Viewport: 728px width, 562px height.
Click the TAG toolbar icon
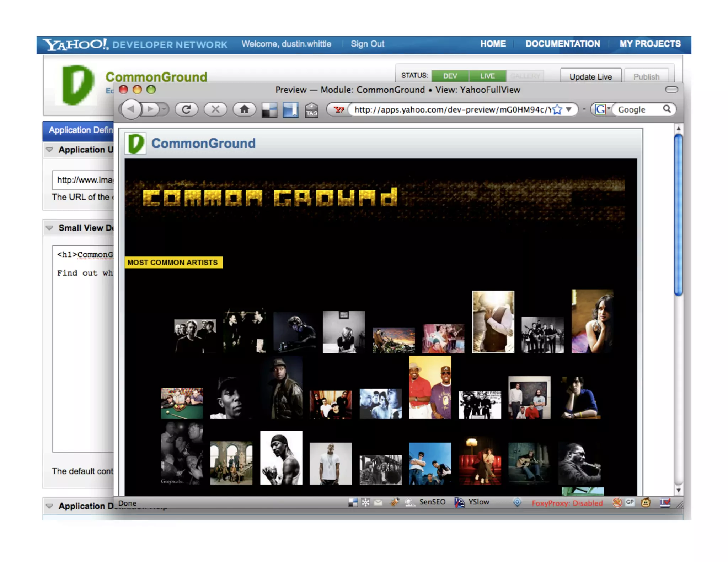(311, 110)
